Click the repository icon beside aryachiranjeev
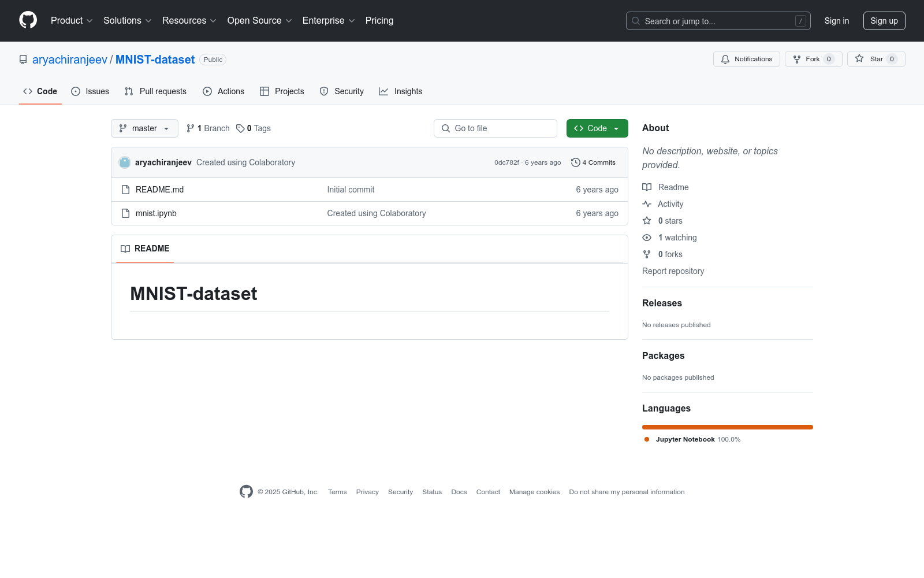Viewport: 924px width, 578px height. pyautogui.click(x=23, y=60)
